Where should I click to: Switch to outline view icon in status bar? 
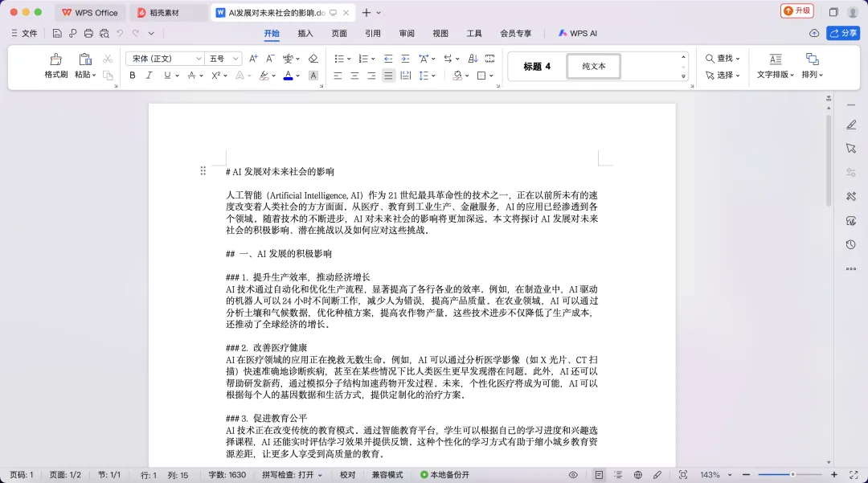618,475
